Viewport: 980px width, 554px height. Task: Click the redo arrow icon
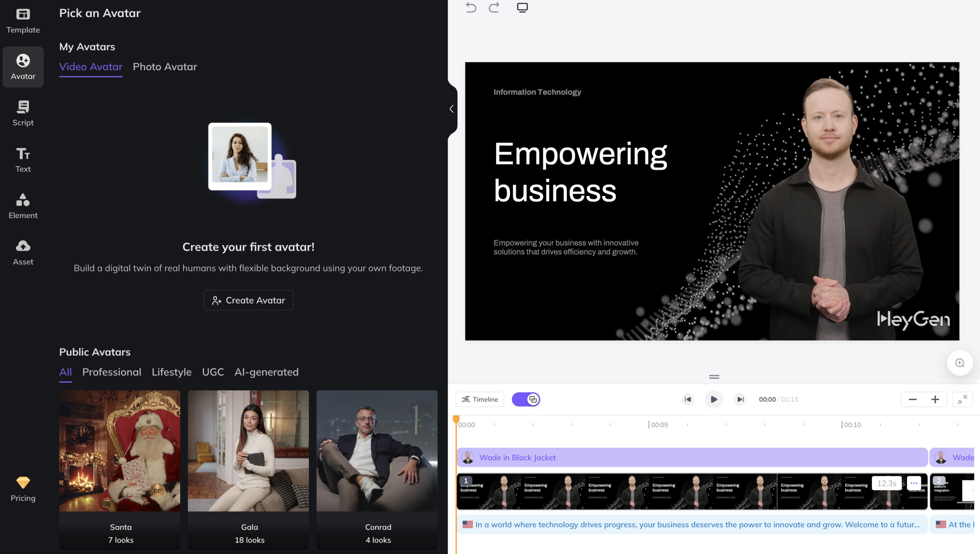[494, 7]
